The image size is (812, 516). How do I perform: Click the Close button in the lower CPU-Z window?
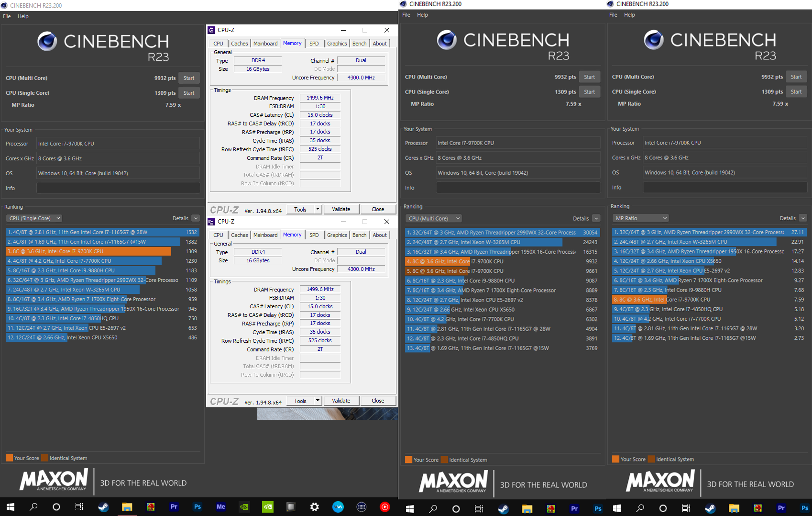[378, 401]
